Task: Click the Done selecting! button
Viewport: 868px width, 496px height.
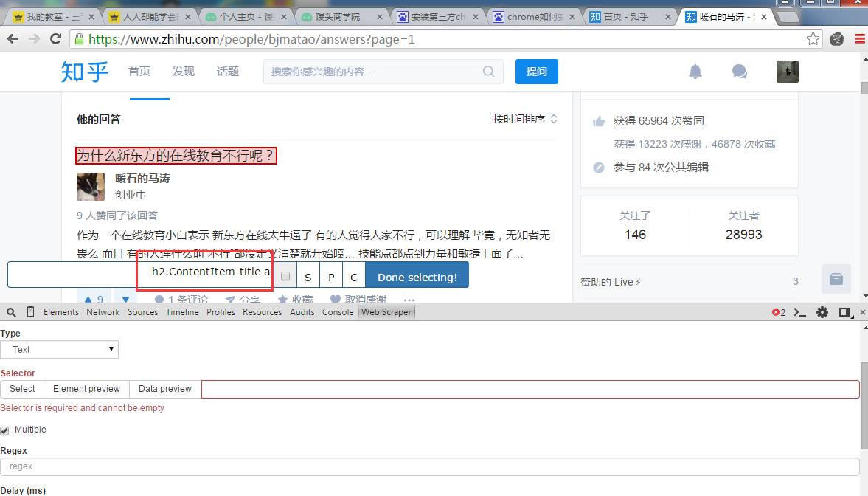Action: [x=417, y=275]
